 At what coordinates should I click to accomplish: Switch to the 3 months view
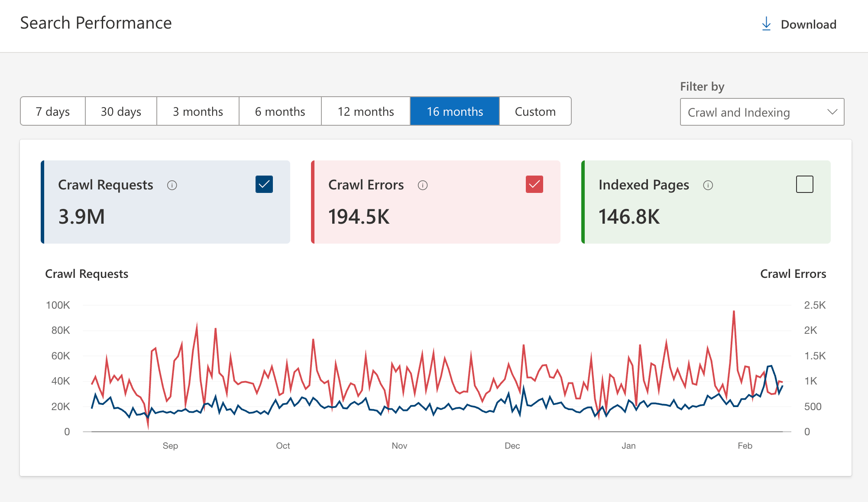198,111
